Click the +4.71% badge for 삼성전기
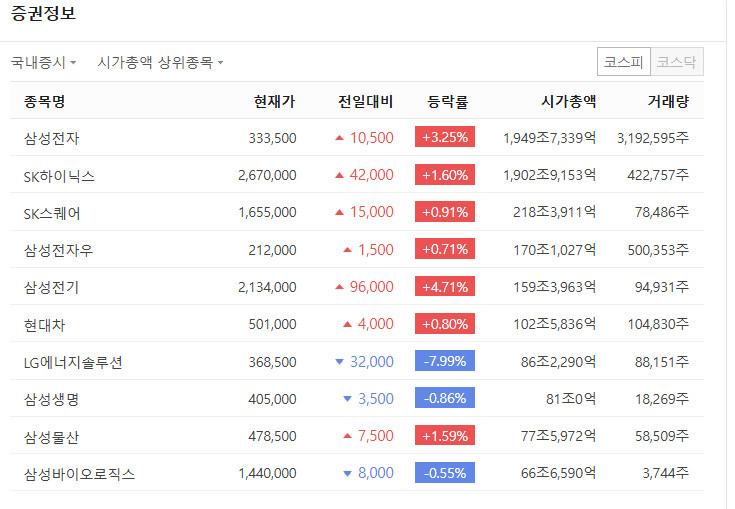The height and width of the screenshot is (509, 735). click(445, 286)
